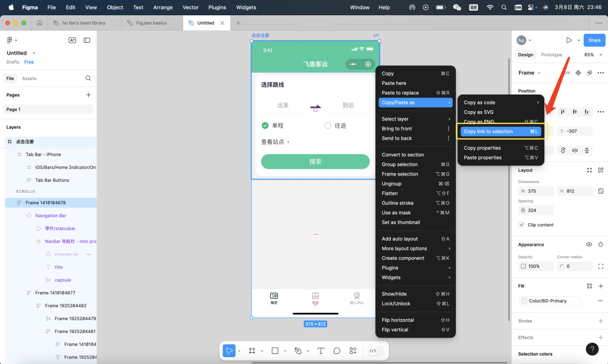The height and width of the screenshot is (364, 608).
Task: Select the Text tool in bottom toolbar
Action: 320,350
